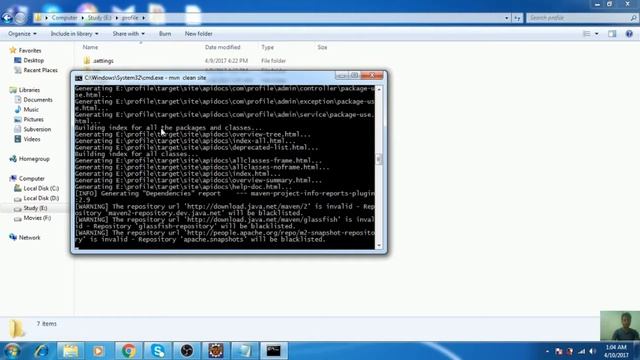This screenshot has height=360, width=640.
Task: Select Movies (F:) drive
Action: click(x=37, y=218)
